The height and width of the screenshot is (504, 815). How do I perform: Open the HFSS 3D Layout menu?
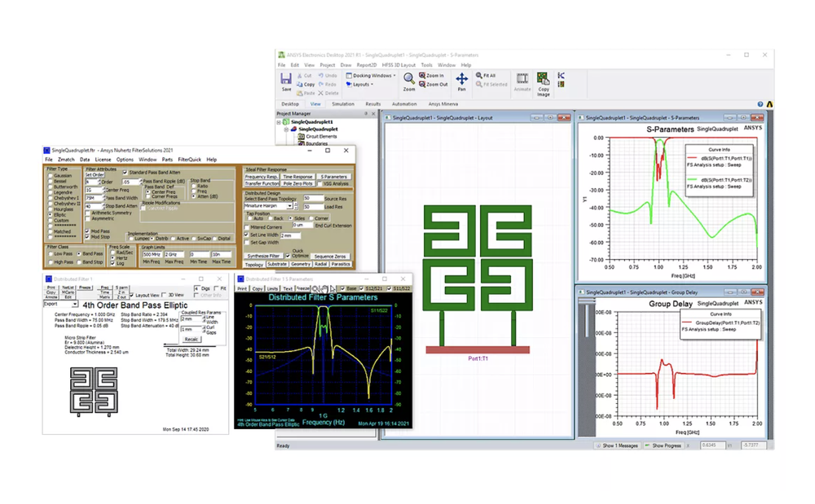click(399, 65)
